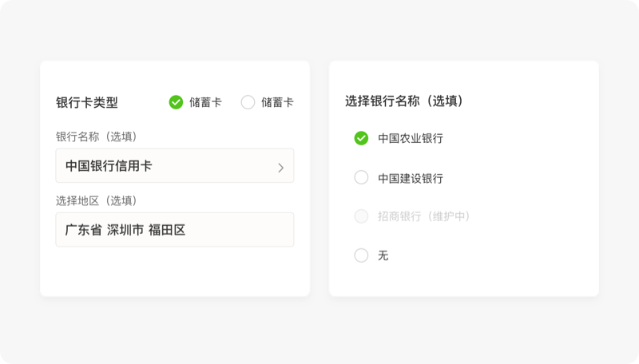Open the 中国银行信用卡 bank selector field

point(160,166)
